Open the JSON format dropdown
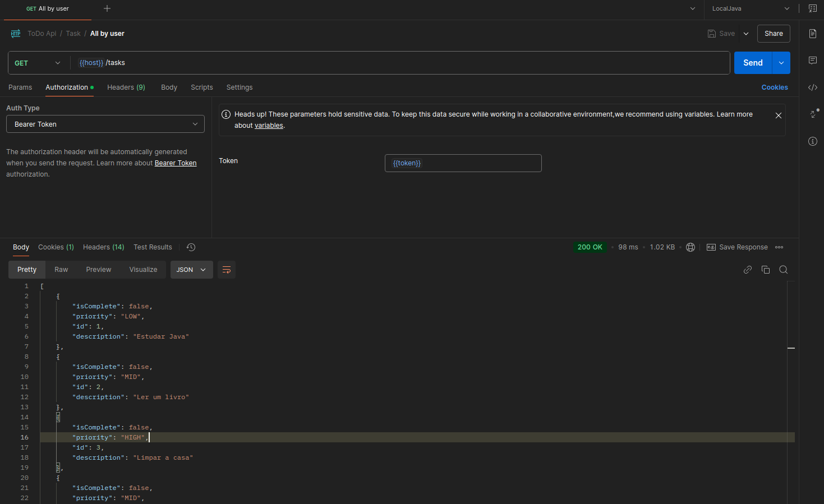 pyautogui.click(x=191, y=270)
